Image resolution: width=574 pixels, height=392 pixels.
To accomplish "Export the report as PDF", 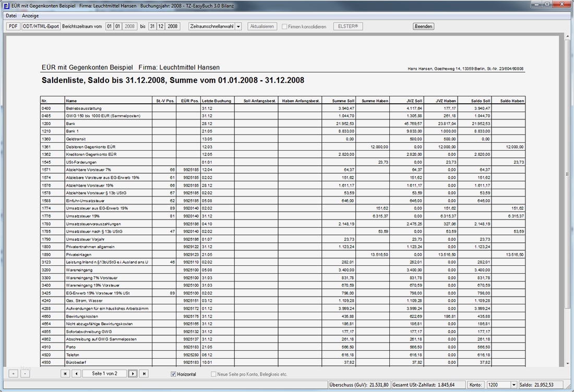I will [x=12, y=26].
